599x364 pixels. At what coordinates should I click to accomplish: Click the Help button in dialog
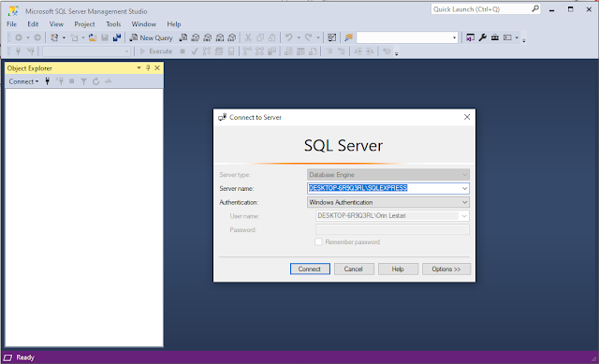[x=398, y=269]
